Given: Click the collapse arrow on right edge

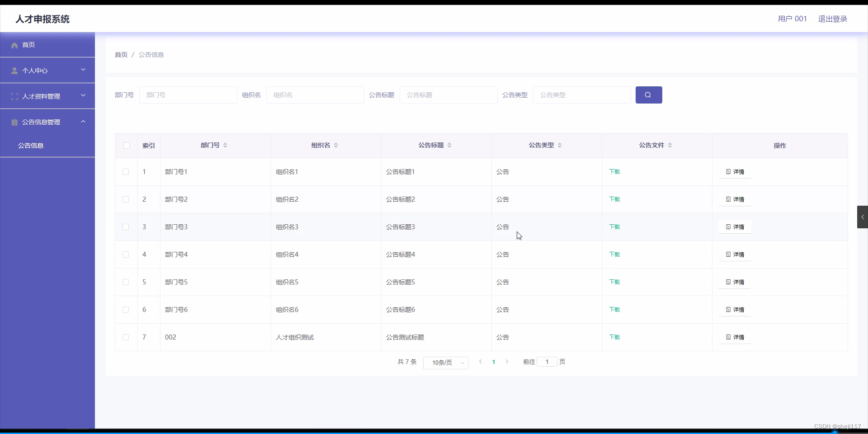Looking at the screenshot, I should [863, 217].
